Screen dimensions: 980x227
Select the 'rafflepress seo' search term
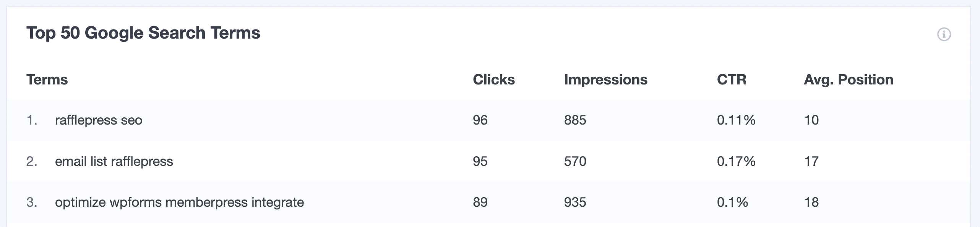tap(99, 120)
